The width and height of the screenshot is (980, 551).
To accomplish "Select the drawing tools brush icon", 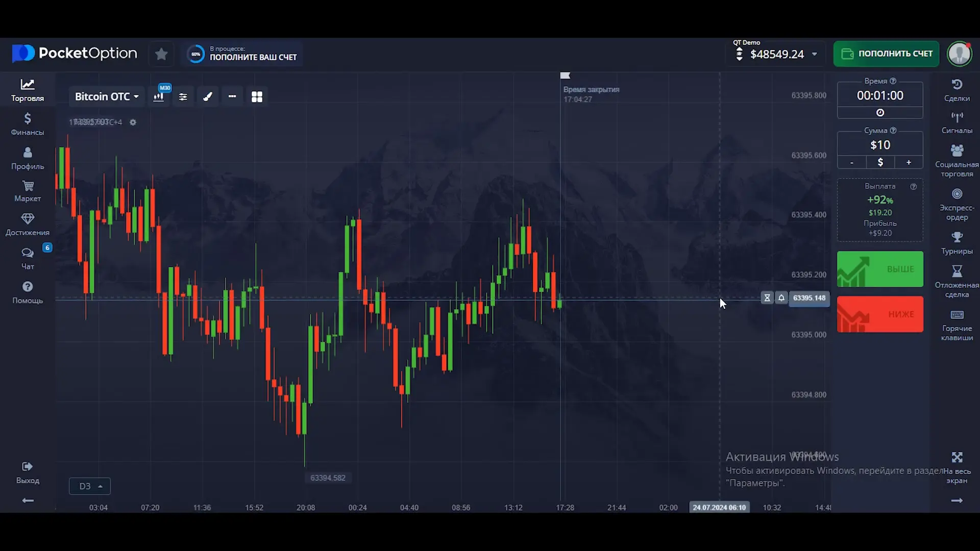I will [208, 96].
